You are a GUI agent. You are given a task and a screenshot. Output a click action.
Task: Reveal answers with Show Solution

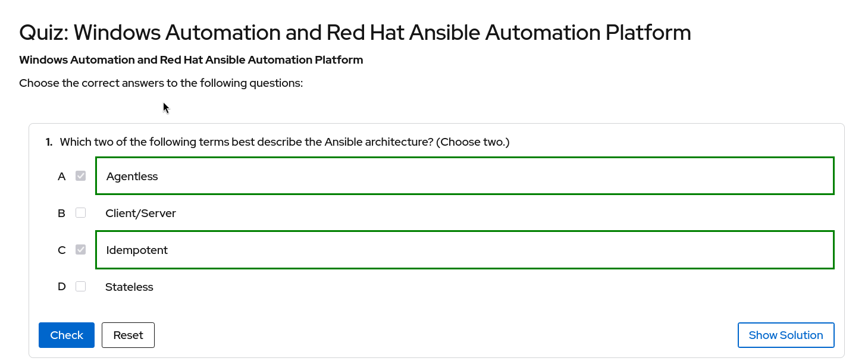[x=785, y=335]
